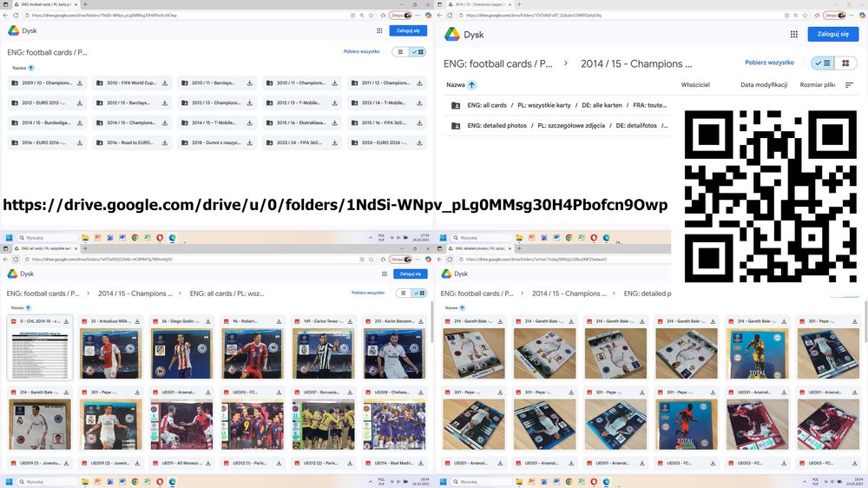Open the ENG: all cards folder row
The image size is (868, 488).
click(556, 105)
